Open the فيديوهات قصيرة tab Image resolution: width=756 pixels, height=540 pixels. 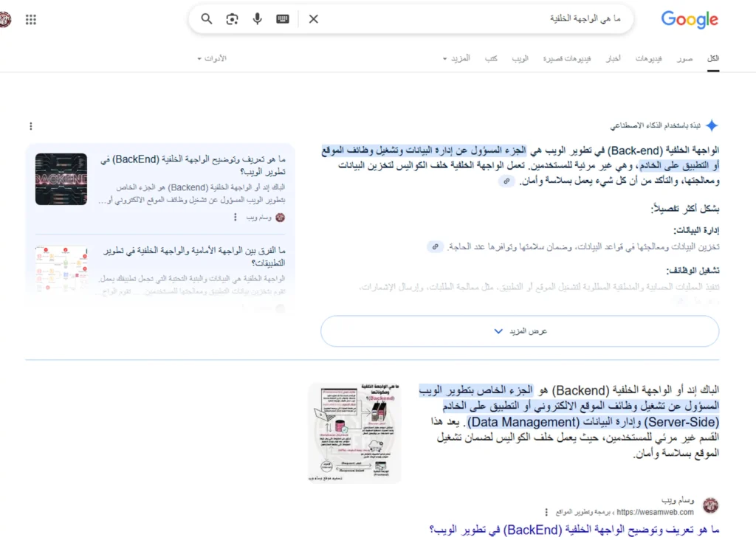pos(567,59)
